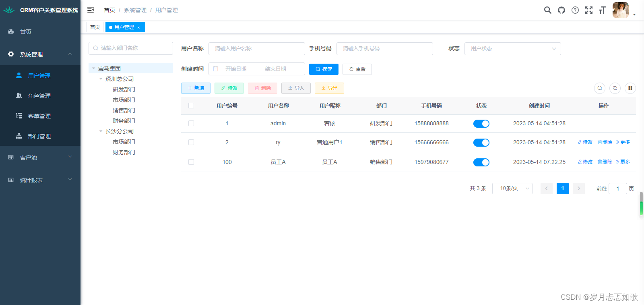The height and width of the screenshot is (305, 644).
Task: Click the 导出 button
Action: (x=329, y=88)
